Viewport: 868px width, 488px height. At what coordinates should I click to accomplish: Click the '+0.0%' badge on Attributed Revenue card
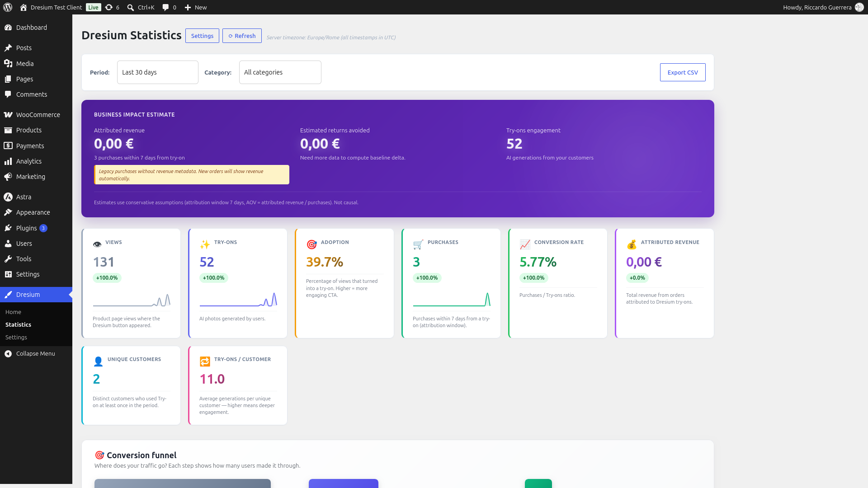click(637, 278)
